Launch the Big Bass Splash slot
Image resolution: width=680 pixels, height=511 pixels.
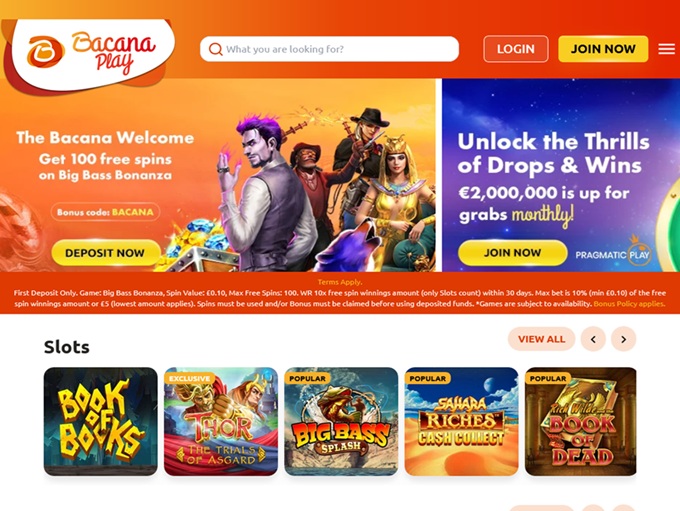(x=341, y=421)
